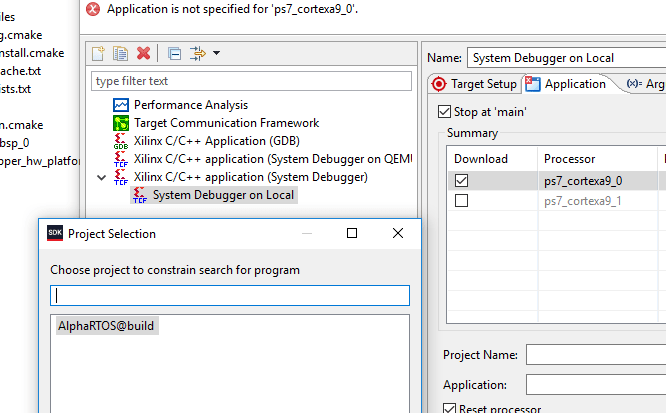The width and height of the screenshot is (666, 413).
Task: Click the SDK icon in Project Selection
Action: 55,233
